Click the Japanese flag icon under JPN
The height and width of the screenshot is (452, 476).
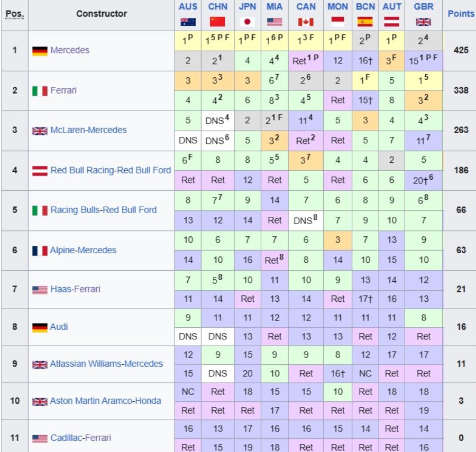pos(247,22)
